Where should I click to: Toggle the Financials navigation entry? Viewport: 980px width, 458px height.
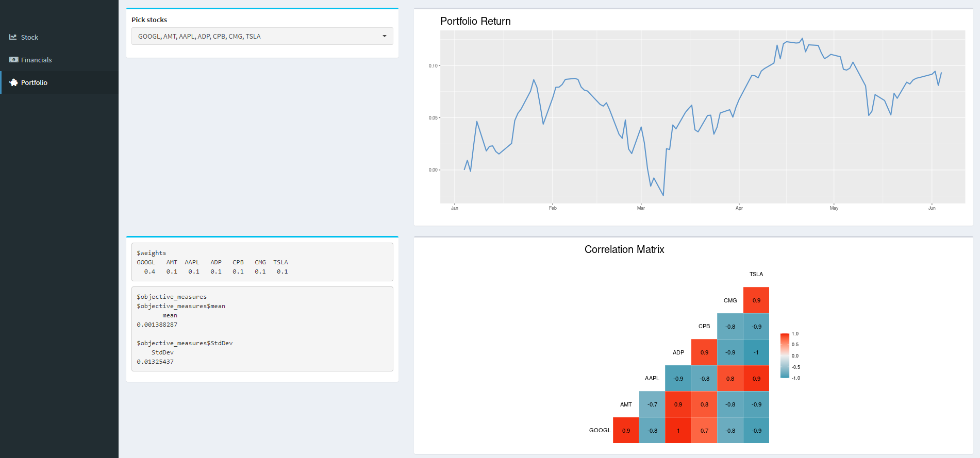(36, 59)
